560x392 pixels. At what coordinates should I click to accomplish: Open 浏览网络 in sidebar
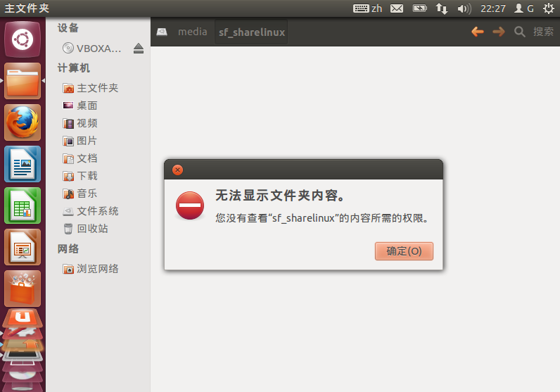point(90,269)
